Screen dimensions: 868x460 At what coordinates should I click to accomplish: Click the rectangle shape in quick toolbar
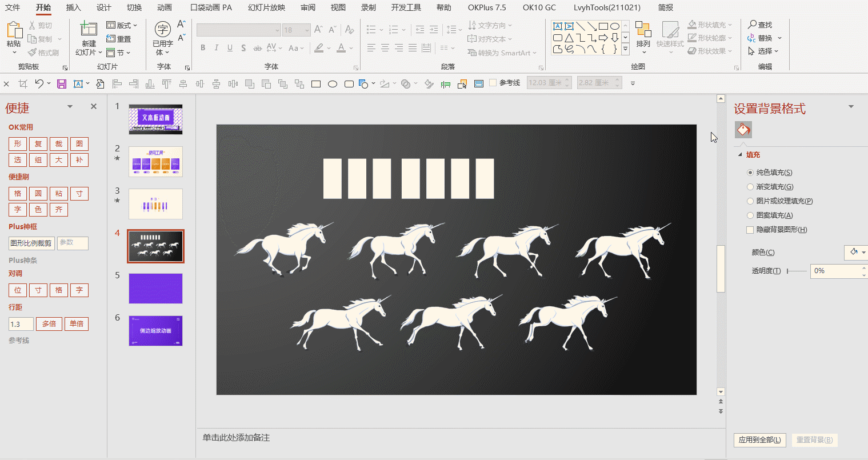point(316,84)
